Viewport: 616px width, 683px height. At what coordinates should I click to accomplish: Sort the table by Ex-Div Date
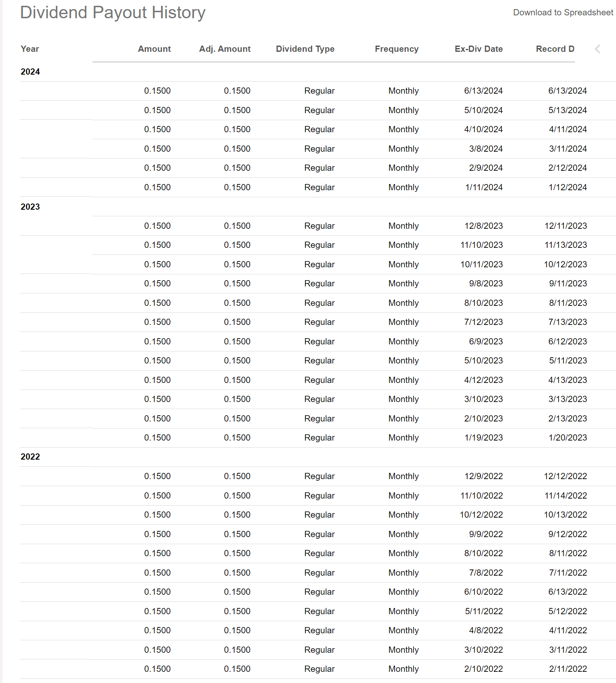click(x=478, y=48)
